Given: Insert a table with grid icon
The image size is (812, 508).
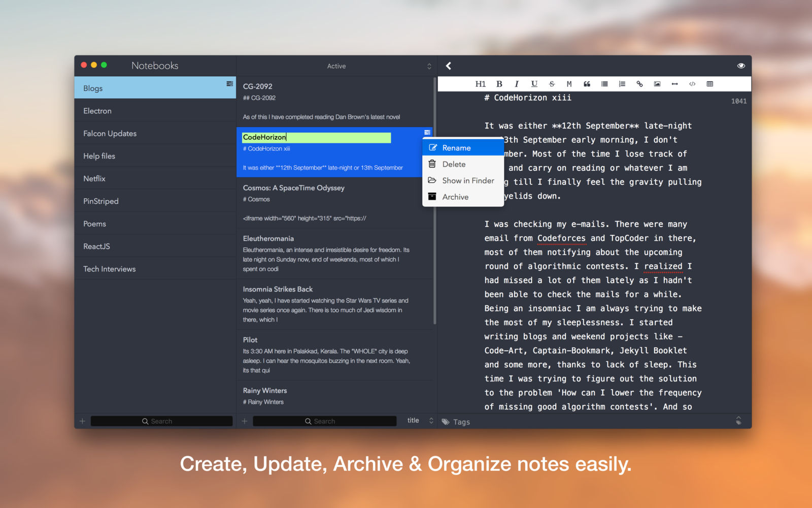Looking at the screenshot, I should [x=710, y=84].
